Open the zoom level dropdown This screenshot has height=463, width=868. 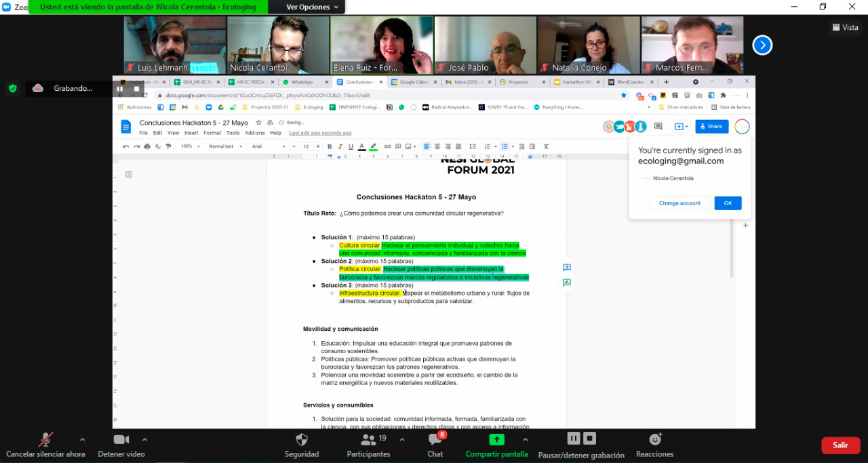click(191, 146)
